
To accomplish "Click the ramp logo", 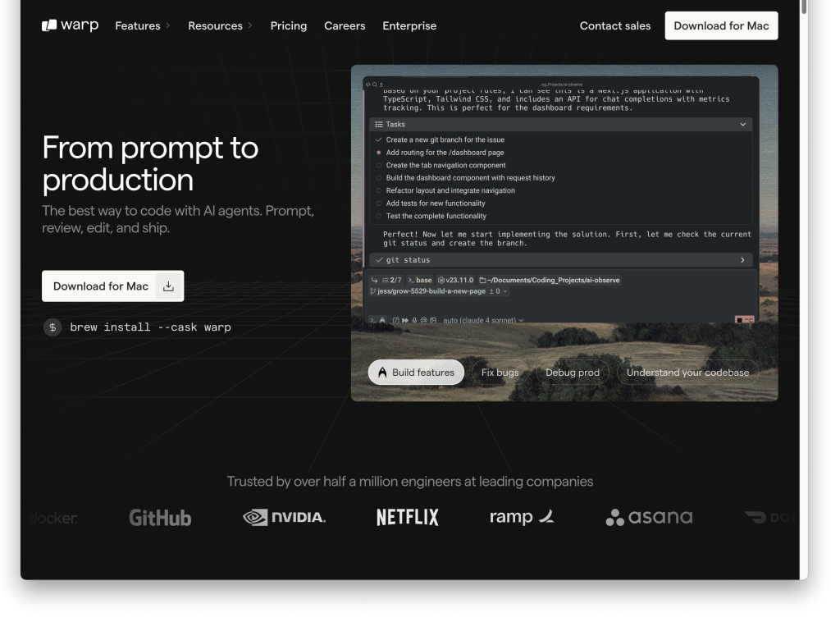I will (x=522, y=516).
